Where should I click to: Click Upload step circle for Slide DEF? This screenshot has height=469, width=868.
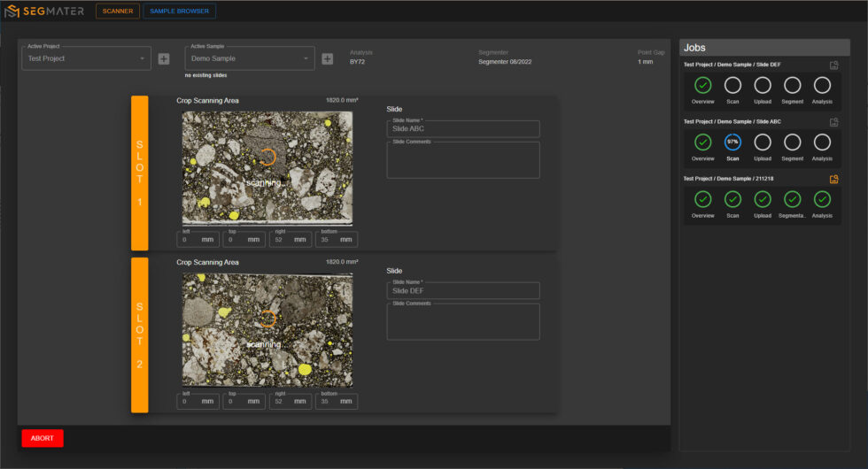pyautogui.click(x=763, y=85)
